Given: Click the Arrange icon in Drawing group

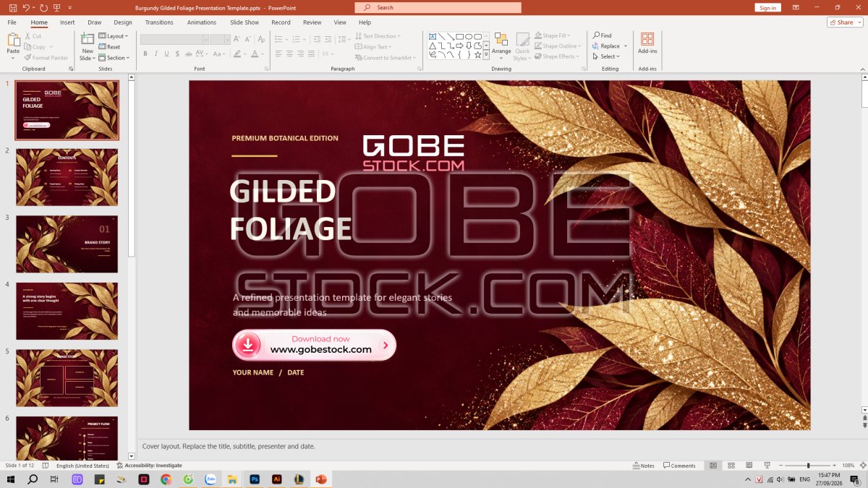Looking at the screenshot, I should click(x=501, y=40).
